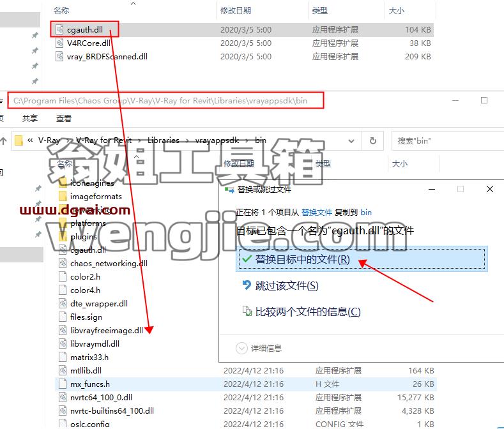504x429 pixels.
Task: Click the chaos_networking.dll file icon
Action: [x=63, y=264]
